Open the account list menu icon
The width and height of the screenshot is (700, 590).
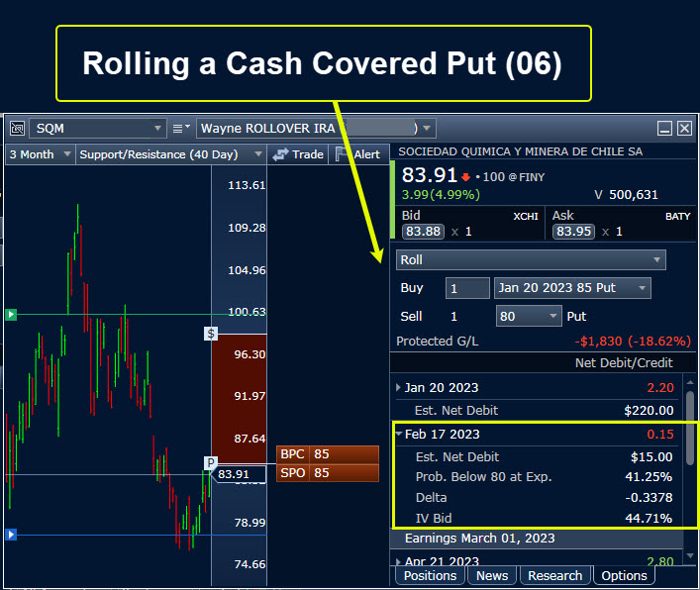pos(179,128)
